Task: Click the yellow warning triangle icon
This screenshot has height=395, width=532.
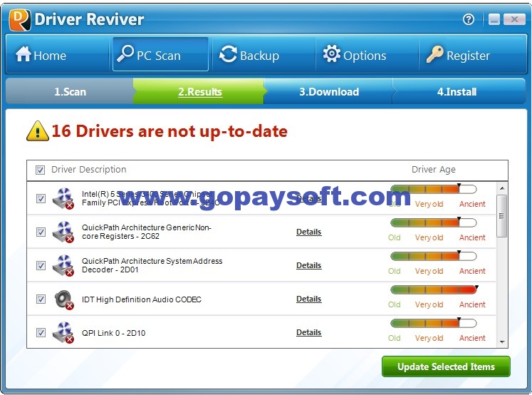Action: click(x=38, y=130)
